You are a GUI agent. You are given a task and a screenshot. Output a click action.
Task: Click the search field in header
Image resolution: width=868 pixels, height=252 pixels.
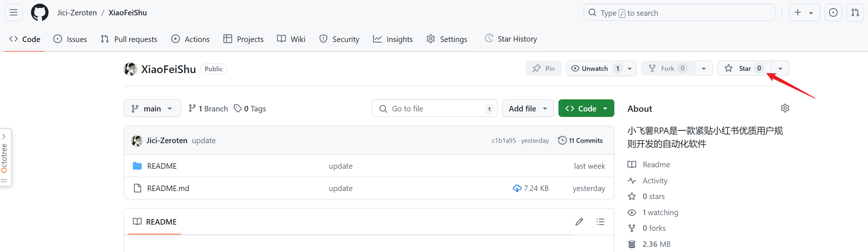[x=679, y=12]
